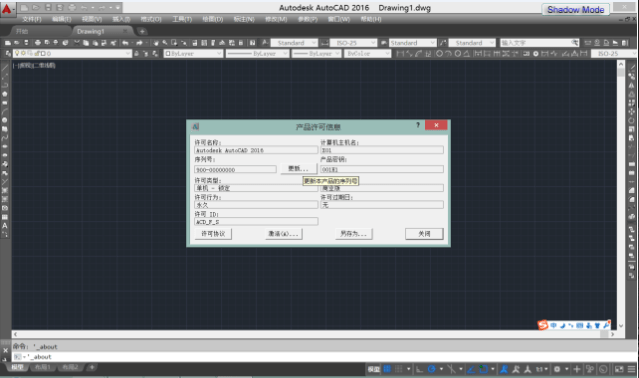Screen dimensions: 639x378
Task: Click the Sogou input method S icon
Action: click(x=542, y=325)
